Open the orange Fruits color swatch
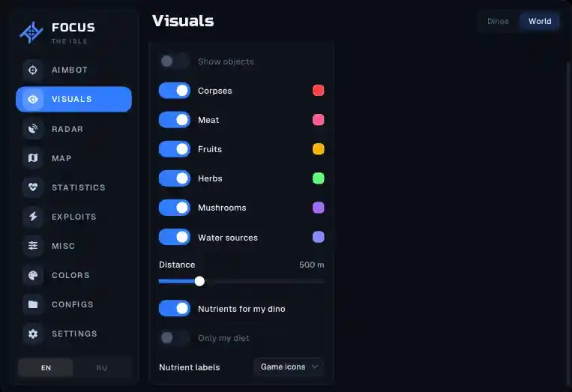The height and width of the screenshot is (392, 572). 319,149
